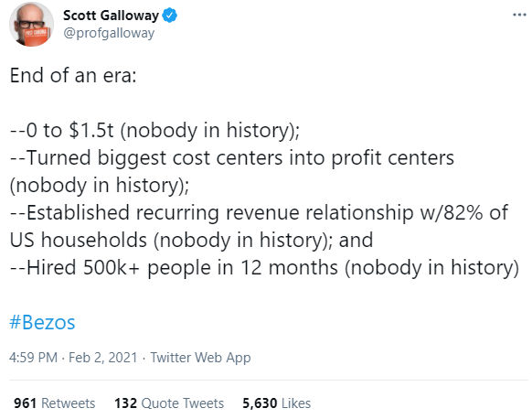Click the blue verified badge icon

point(170,16)
